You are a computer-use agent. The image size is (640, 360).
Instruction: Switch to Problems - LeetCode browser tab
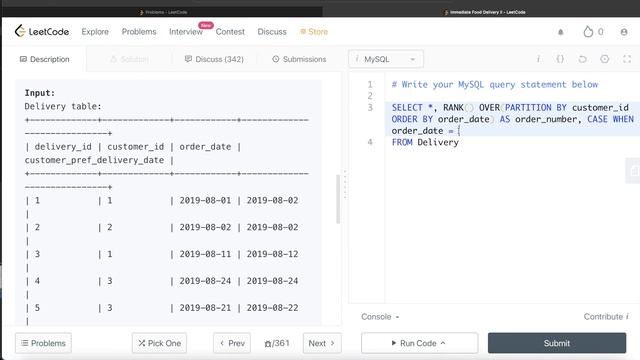click(163, 12)
